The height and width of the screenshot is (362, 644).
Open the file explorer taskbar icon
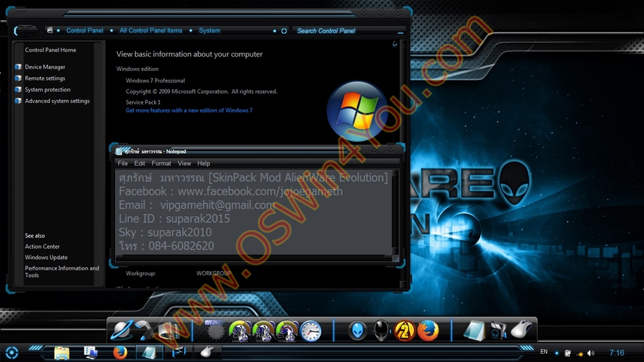click(62, 353)
